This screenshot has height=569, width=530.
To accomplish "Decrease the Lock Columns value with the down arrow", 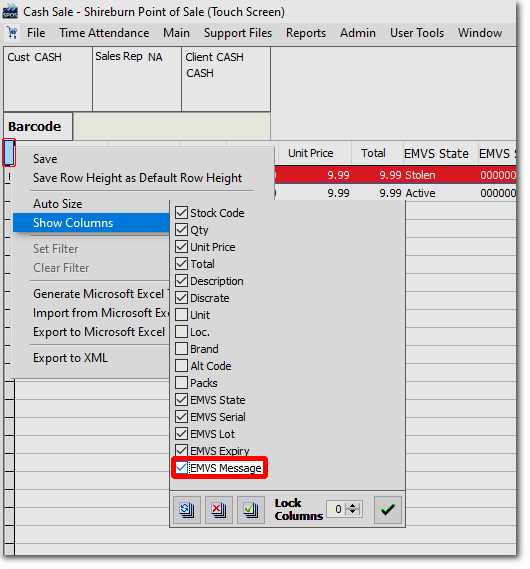I will tap(352, 512).
